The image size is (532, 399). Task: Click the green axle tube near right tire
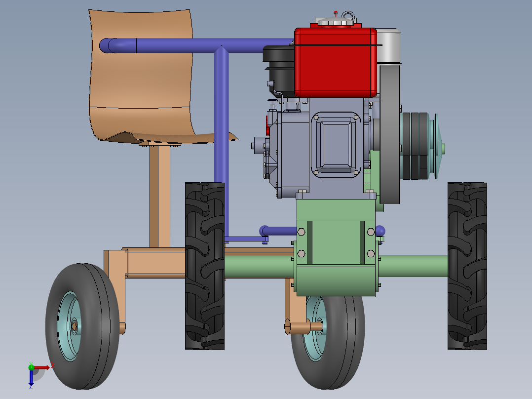pos(413,266)
